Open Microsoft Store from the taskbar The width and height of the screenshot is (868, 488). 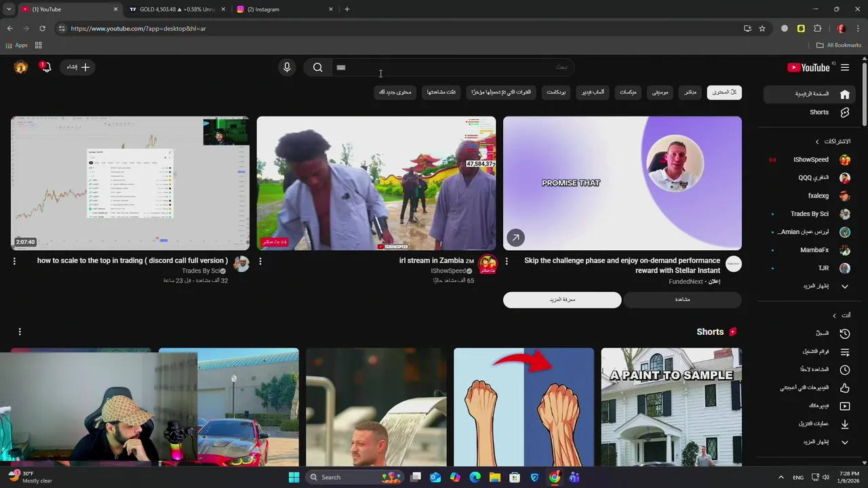(x=515, y=477)
